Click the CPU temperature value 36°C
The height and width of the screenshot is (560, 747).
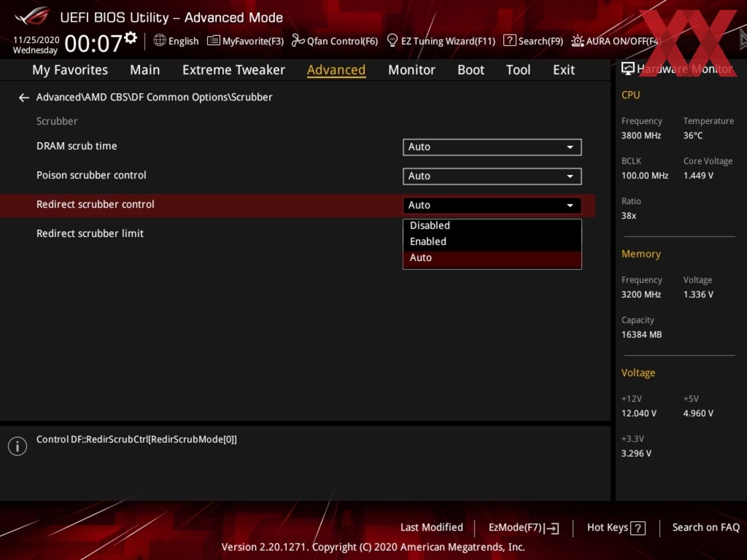(x=693, y=136)
